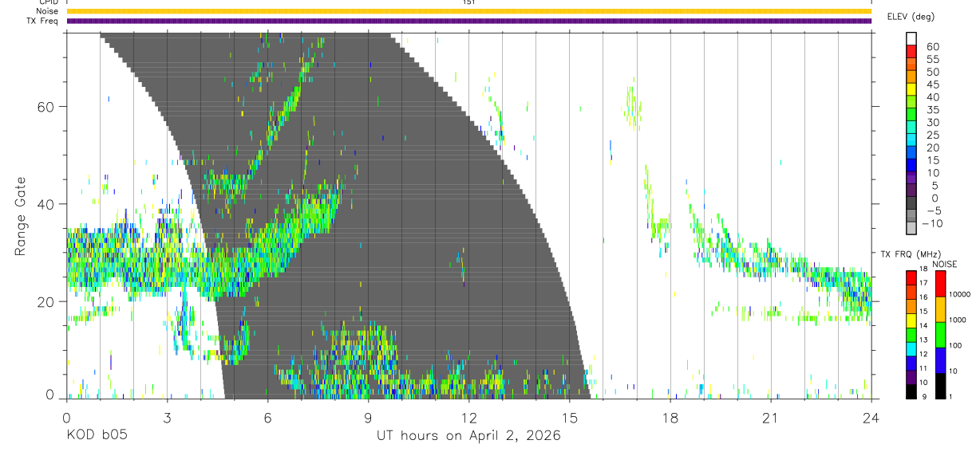Select the '45' label on ELEV scale
This screenshot has height=452, width=980.
click(933, 85)
